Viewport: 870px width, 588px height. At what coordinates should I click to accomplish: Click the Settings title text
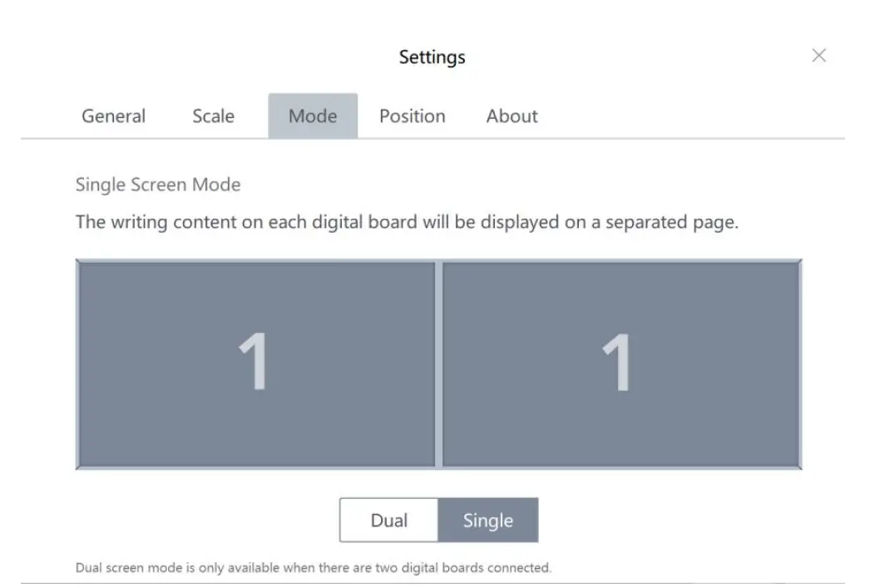[433, 57]
